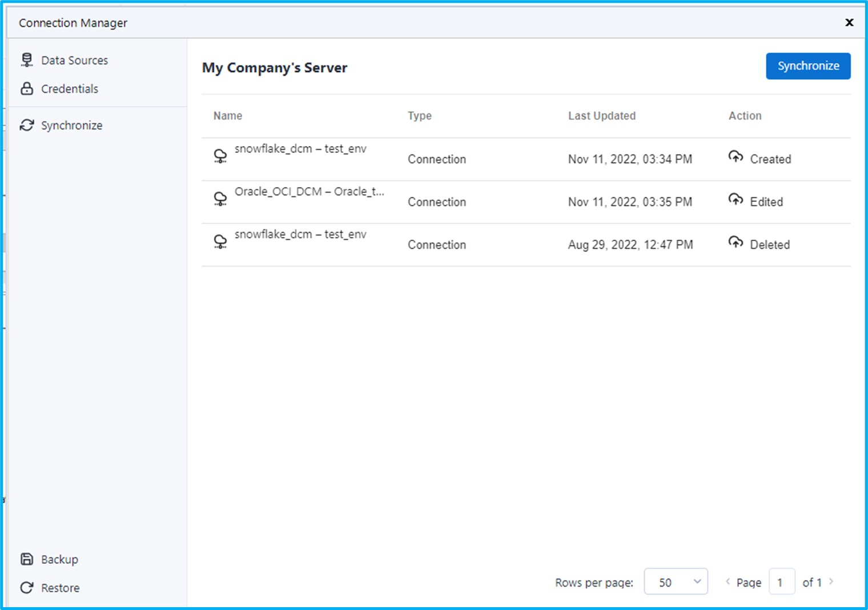Screen dimensions: 868x610
Task: Select the Synchronize arrows icon in sidebar
Action: pos(27,125)
